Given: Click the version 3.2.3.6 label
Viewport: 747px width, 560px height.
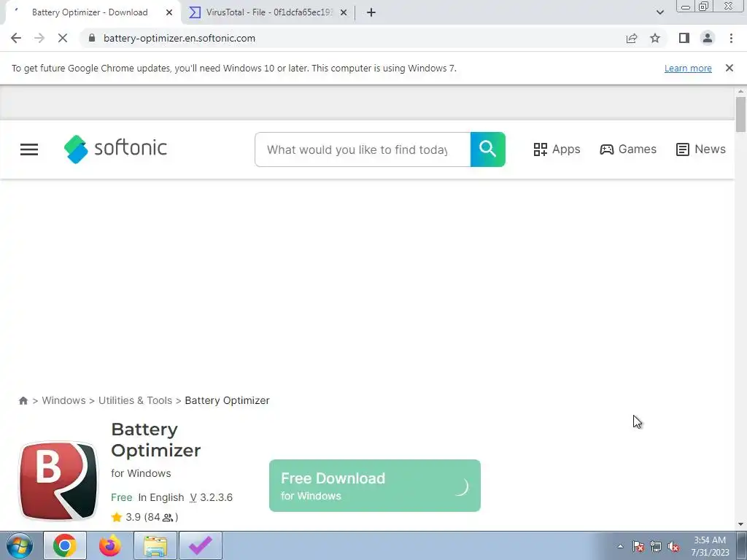Looking at the screenshot, I should (x=211, y=497).
